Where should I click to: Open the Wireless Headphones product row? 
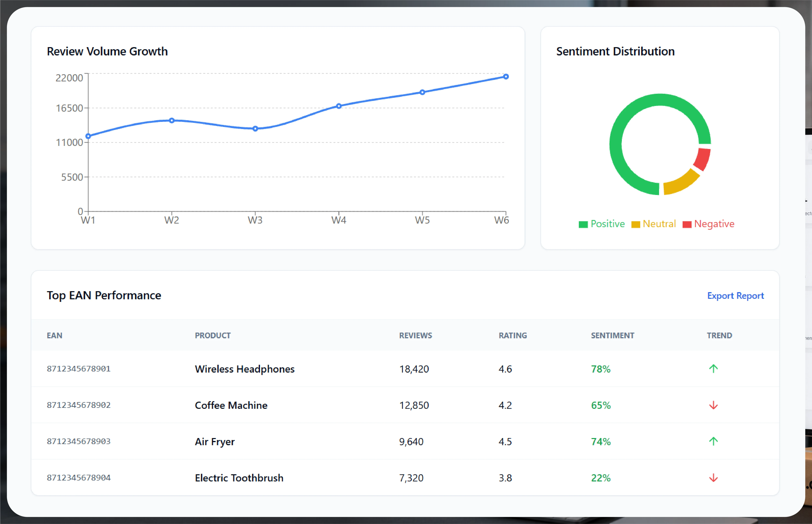pyautogui.click(x=405, y=369)
